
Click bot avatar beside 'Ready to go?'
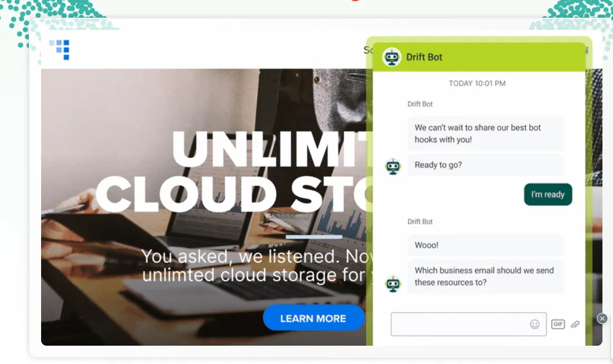click(393, 166)
